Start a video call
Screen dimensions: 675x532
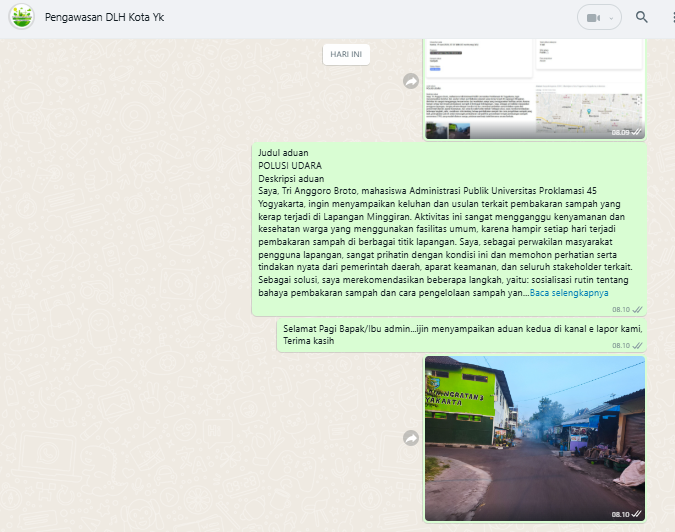[x=594, y=17]
